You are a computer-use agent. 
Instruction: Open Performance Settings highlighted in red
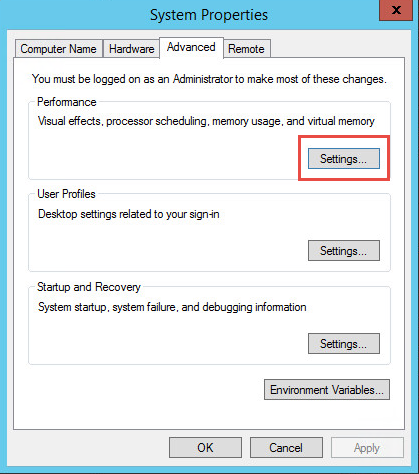[344, 159]
